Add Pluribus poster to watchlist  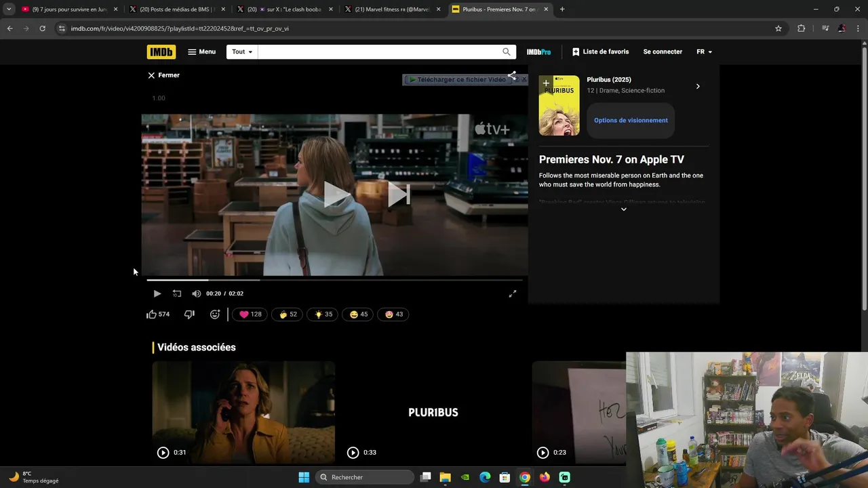point(546,83)
